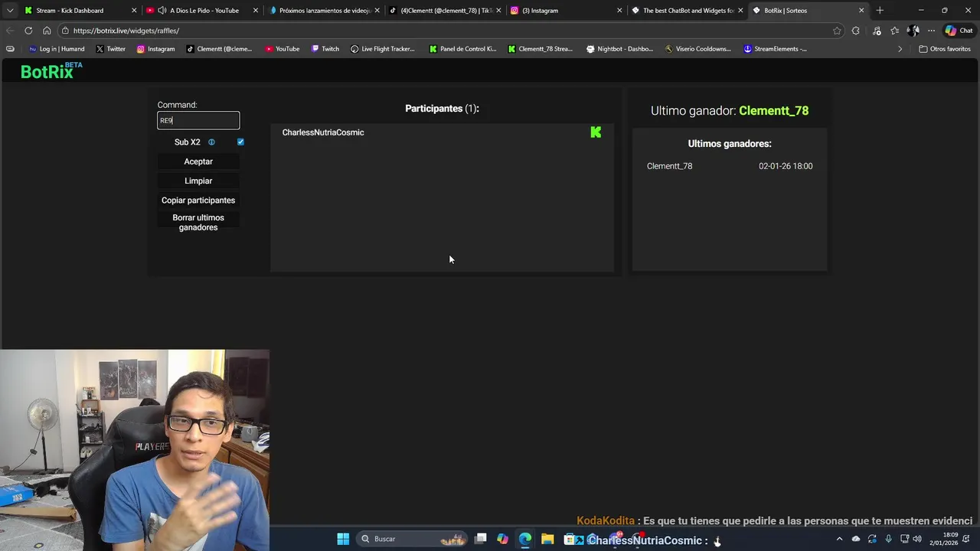Toggle the Sub X2 checkbox
980x551 pixels.
point(240,142)
